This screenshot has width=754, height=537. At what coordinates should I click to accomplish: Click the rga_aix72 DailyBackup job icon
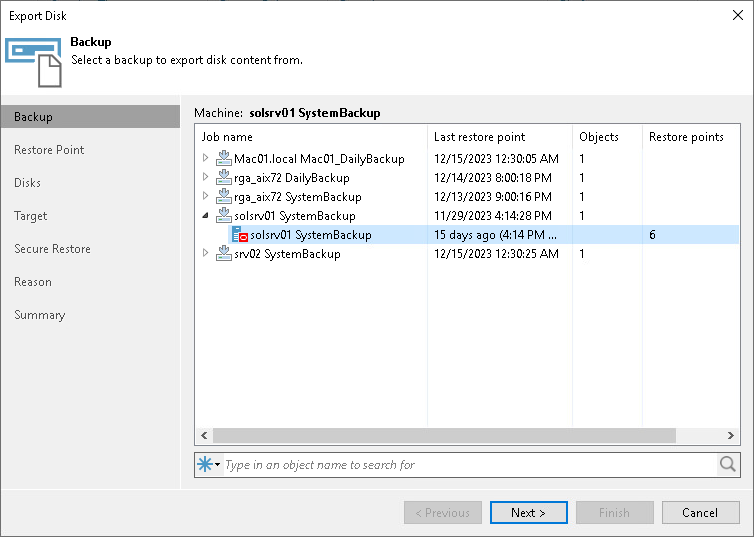tap(224, 177)
